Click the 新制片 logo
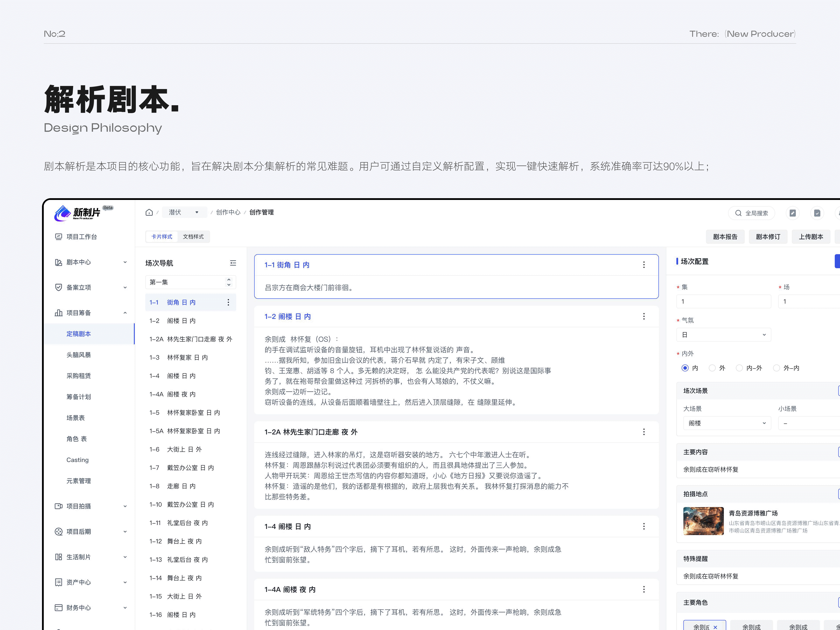Viewport: 840px width, 630px height. tap(78, 213)
